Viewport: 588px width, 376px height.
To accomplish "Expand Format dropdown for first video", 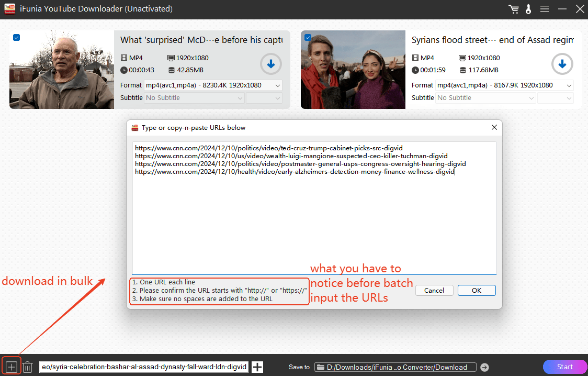I will [213, 85].
